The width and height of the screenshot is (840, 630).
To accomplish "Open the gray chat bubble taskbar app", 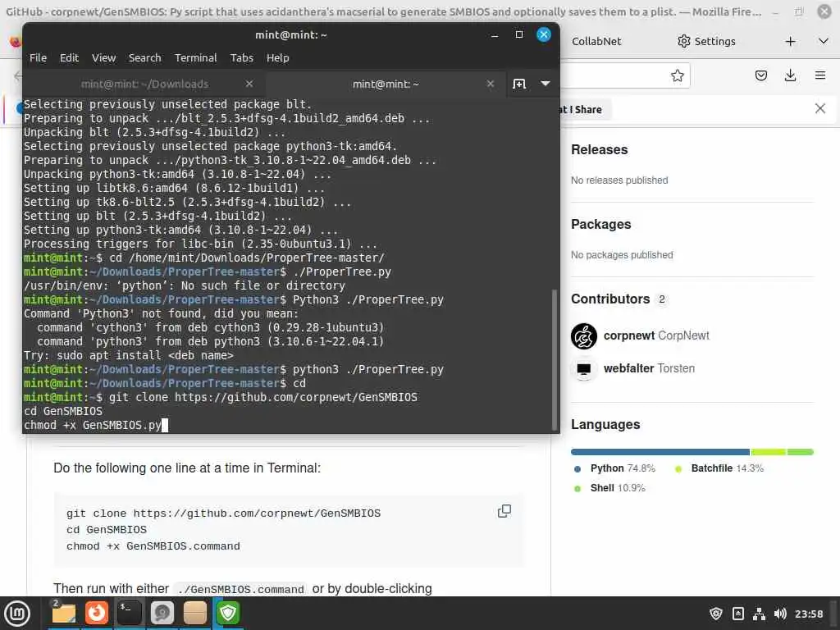I will point(162,614).
